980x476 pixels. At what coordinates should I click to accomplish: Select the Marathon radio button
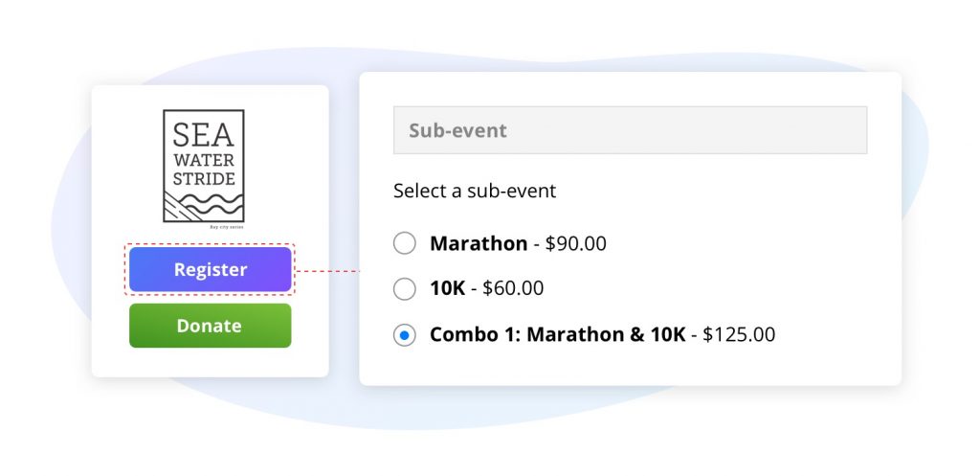tap(405, 243)
